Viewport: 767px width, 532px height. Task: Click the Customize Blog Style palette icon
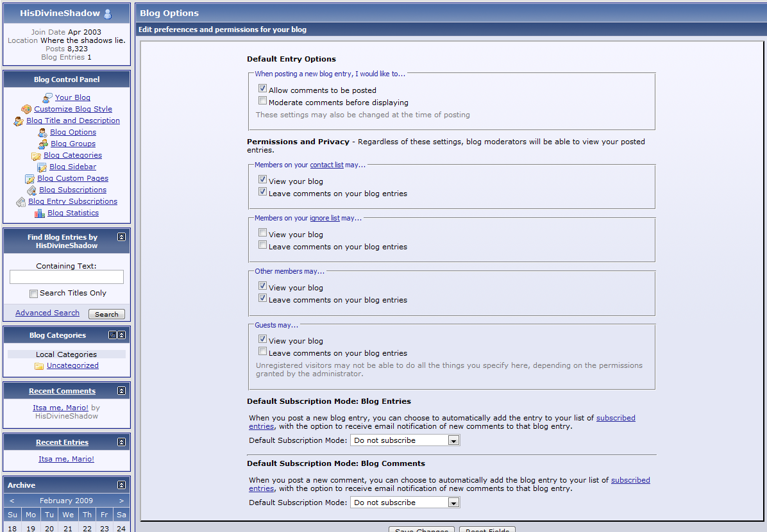[26, 110]
